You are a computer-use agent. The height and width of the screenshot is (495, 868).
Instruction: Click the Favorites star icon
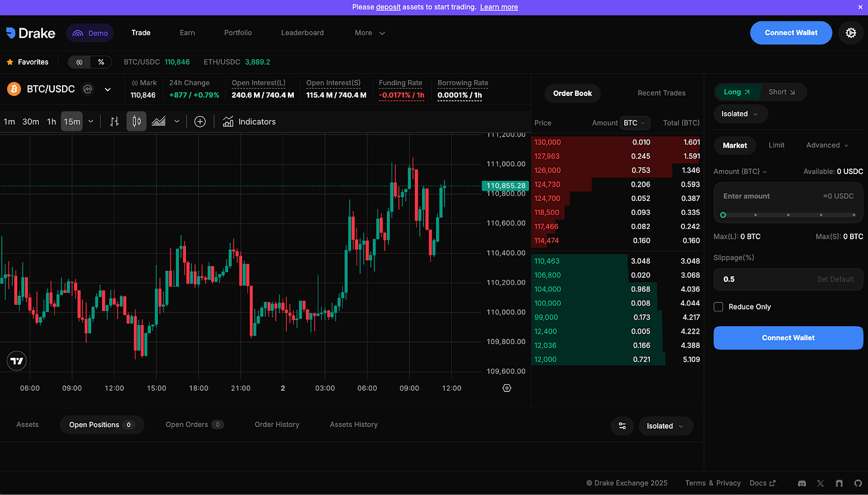(x=10, y=62)
